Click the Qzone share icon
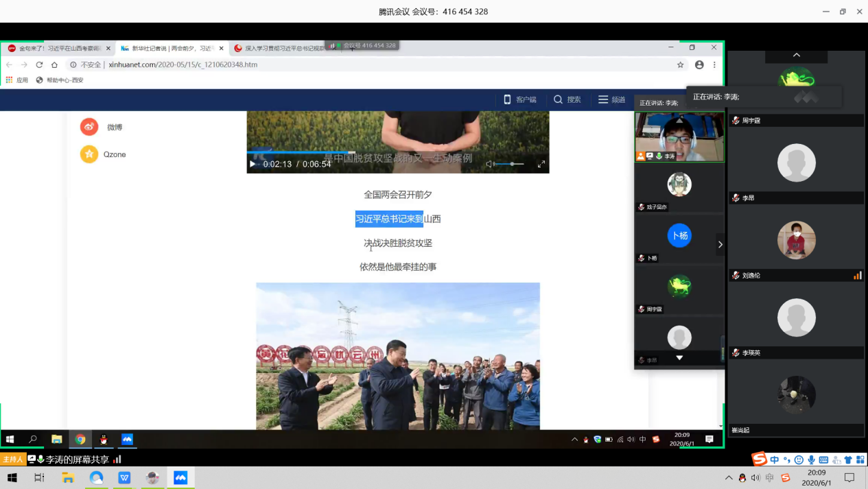Screen dimensions: 868x489 pos(89,154)
